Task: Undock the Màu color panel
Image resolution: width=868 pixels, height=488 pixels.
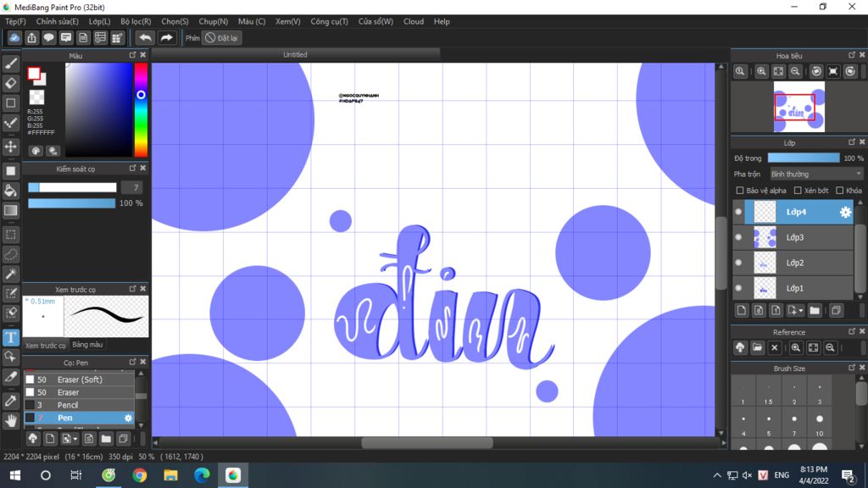Action: (x=132, y=55)
